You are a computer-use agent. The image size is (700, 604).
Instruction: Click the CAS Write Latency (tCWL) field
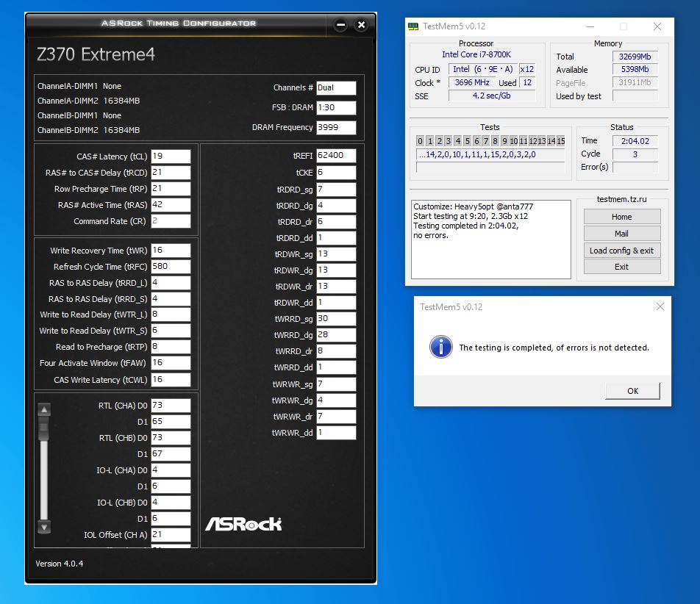coord(171,380)
